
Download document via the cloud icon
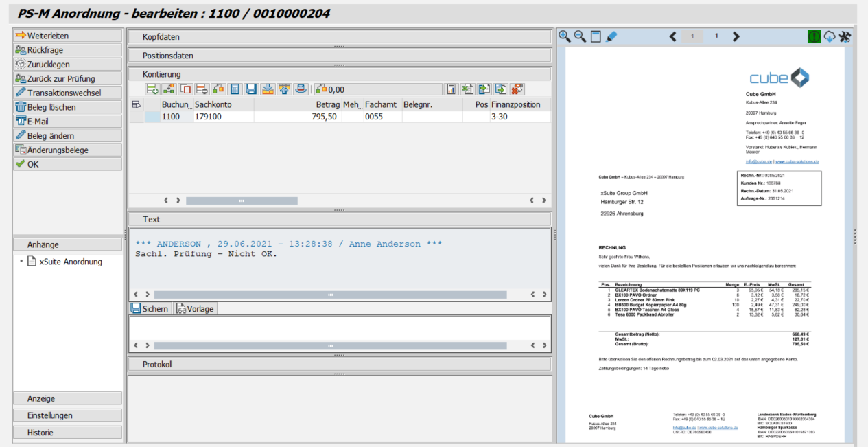[x=830, y=36]
